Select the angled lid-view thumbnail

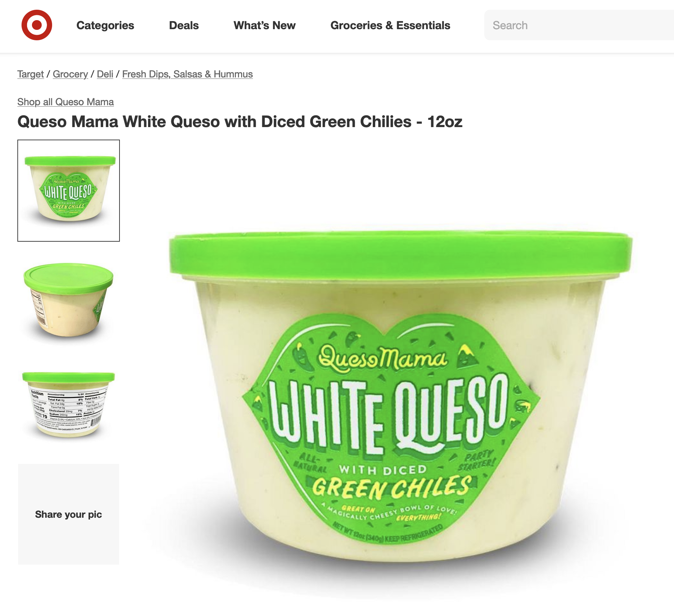point(68,300)
